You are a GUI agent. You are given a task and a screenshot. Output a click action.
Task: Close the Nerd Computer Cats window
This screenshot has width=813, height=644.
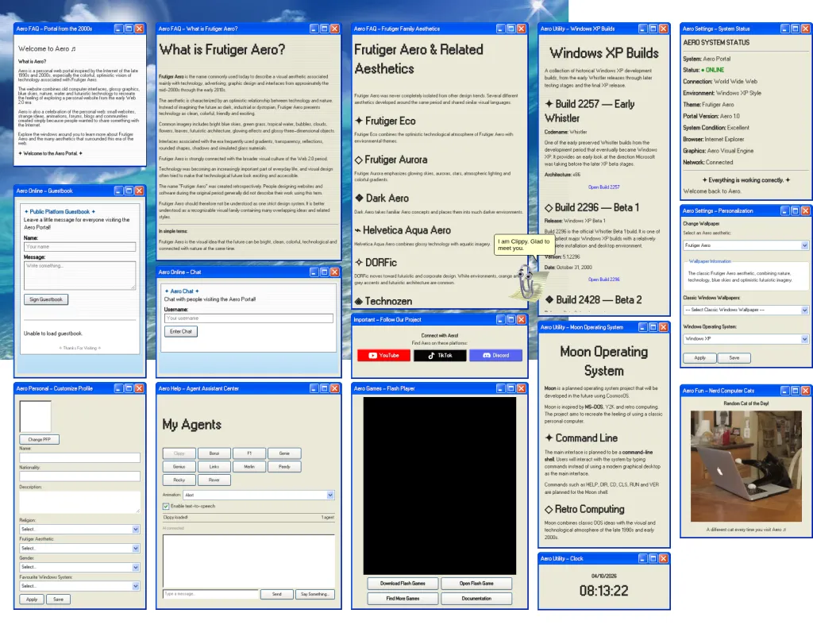[x=805, y=391]
